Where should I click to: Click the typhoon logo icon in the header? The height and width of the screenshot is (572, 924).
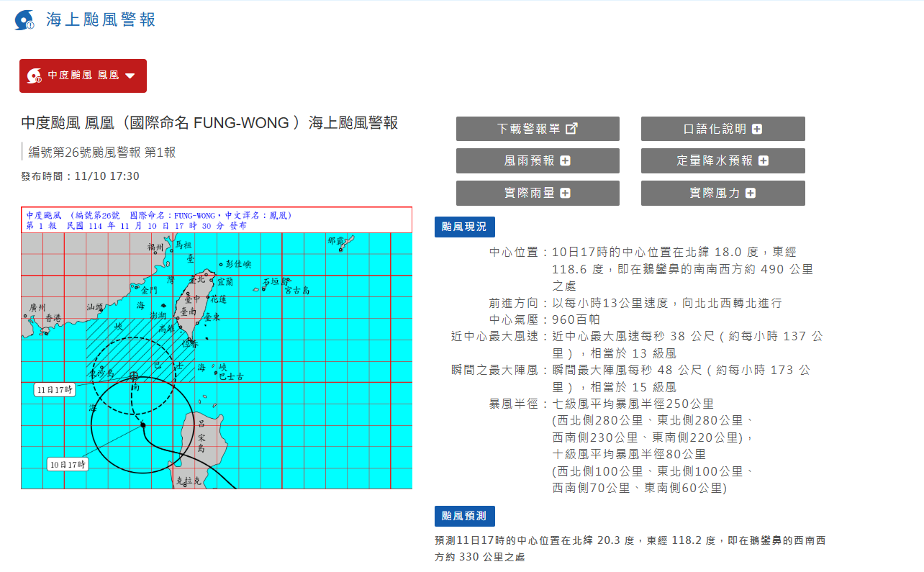(24, 20)
